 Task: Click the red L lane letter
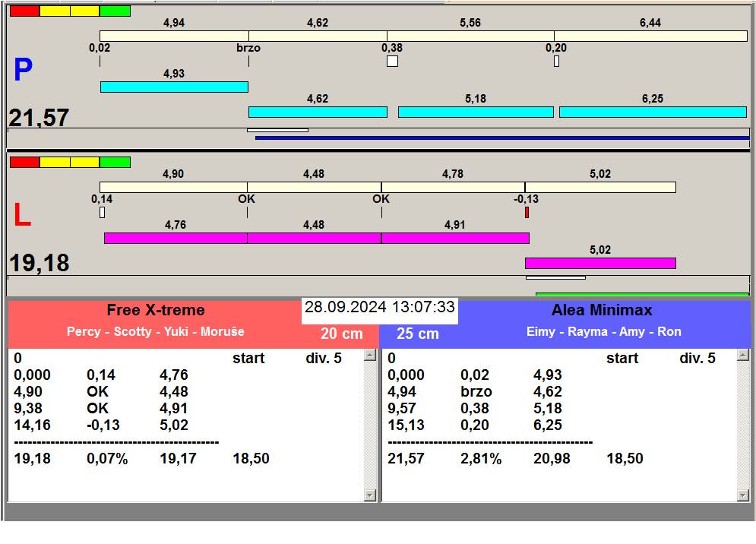click(x=22, y=214)
